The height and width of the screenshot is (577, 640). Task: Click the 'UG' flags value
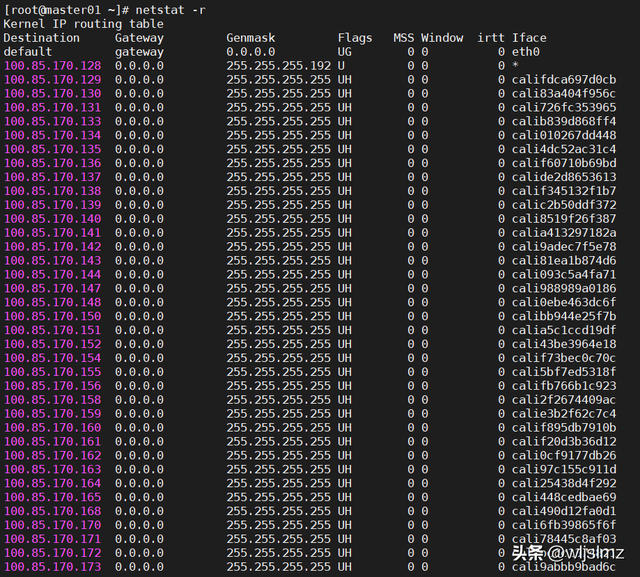(x=344, y=52)
